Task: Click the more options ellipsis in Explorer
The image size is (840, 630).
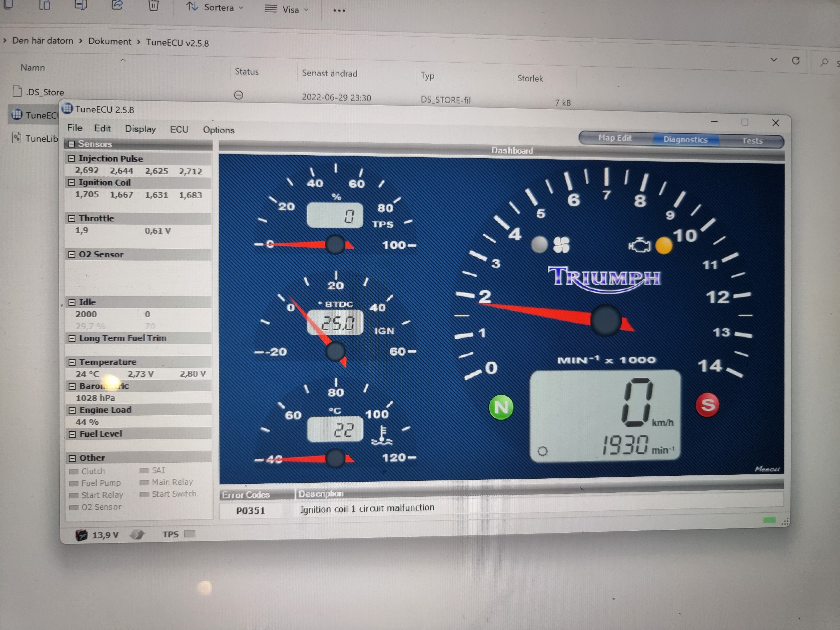Action: coord(339,11)
